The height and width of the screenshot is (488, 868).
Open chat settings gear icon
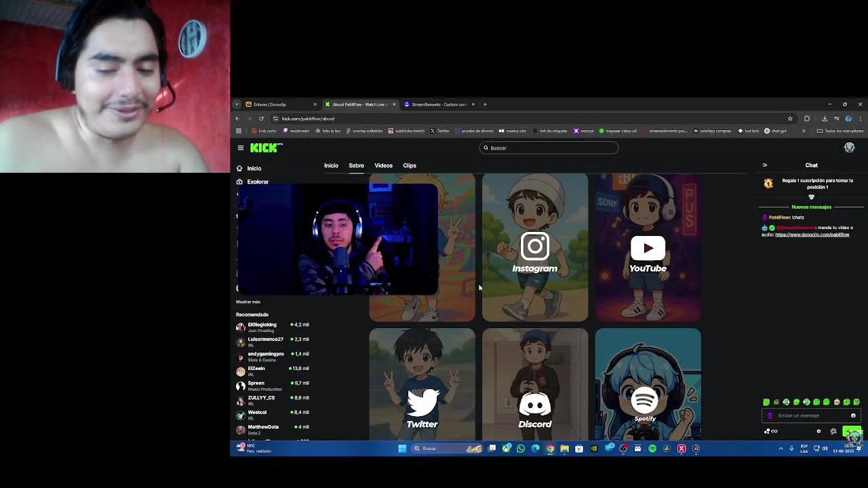click(x=818, y=431)
